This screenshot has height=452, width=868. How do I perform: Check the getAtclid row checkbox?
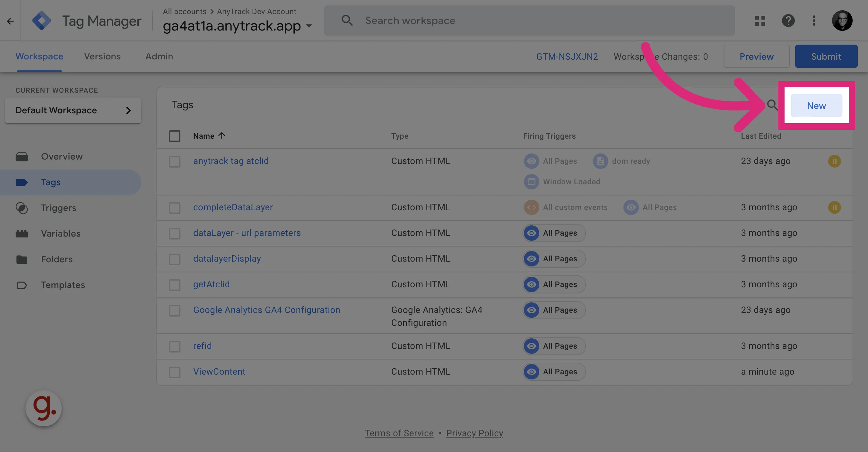[x=175, y=285]
